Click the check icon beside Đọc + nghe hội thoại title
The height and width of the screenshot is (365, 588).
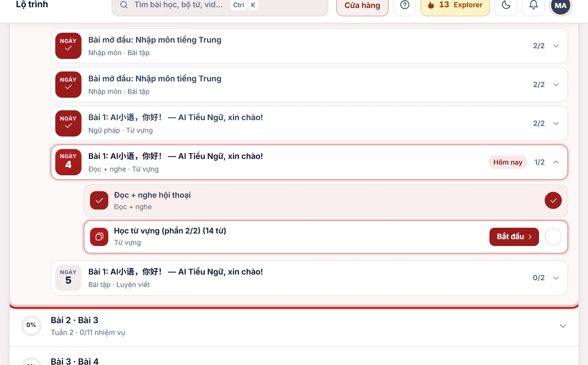tap(99, 200)
